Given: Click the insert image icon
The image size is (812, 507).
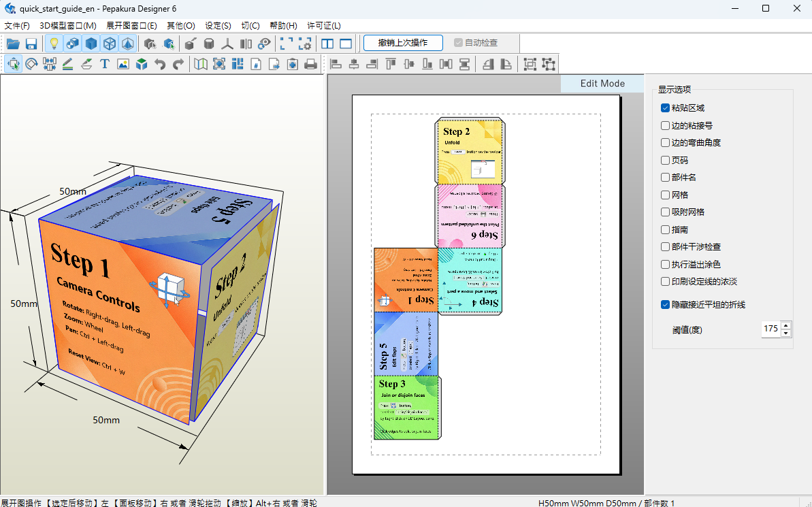Looking at the screenshot, I should (123, 64).
